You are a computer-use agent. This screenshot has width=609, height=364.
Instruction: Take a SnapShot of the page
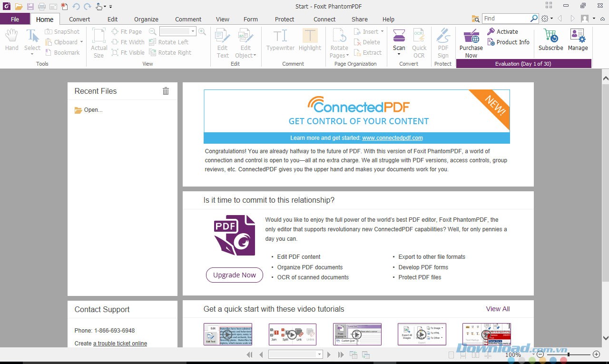pyautogui.click(x=62, y=31)
